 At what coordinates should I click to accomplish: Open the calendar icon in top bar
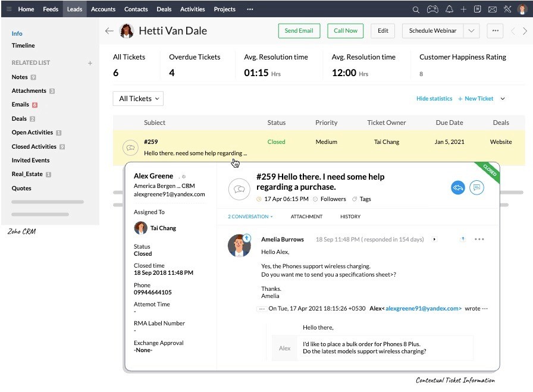(x=477, y=9)
